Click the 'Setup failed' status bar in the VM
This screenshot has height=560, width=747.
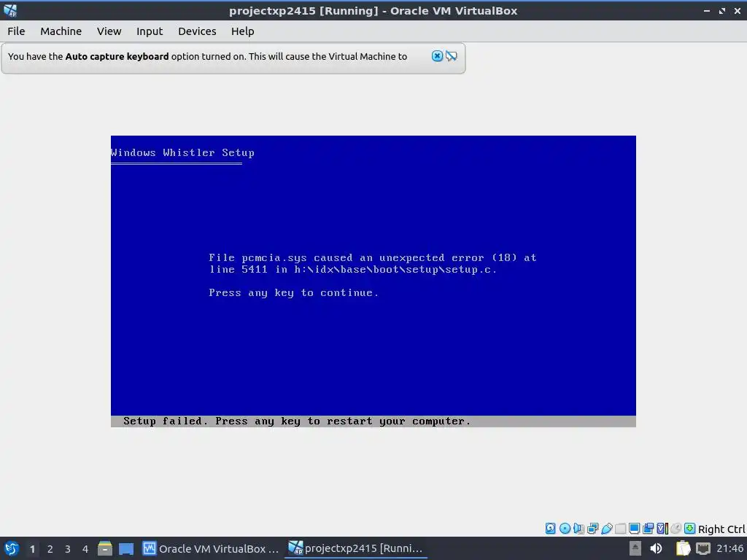373,421
